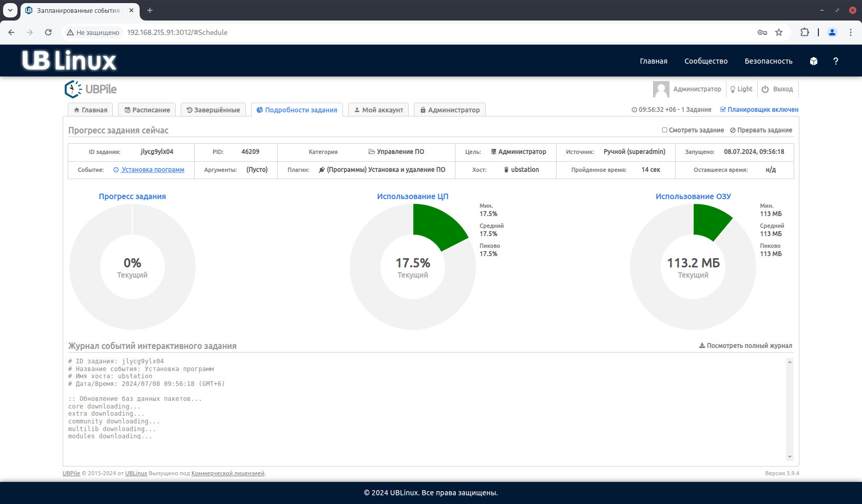
Task: Log out with the Выход button
Action: point(777,89)
